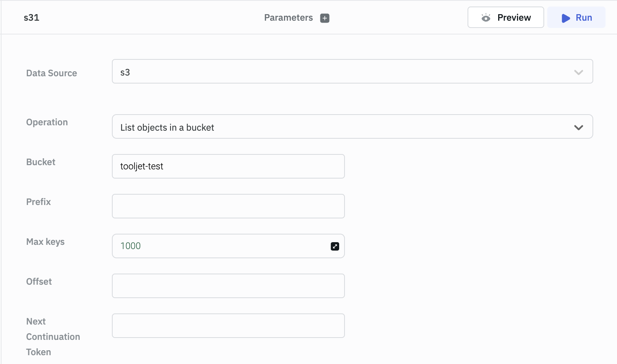Click the add parameter plus icon
The width and height of the screenshot is (617, 364).
325,18
